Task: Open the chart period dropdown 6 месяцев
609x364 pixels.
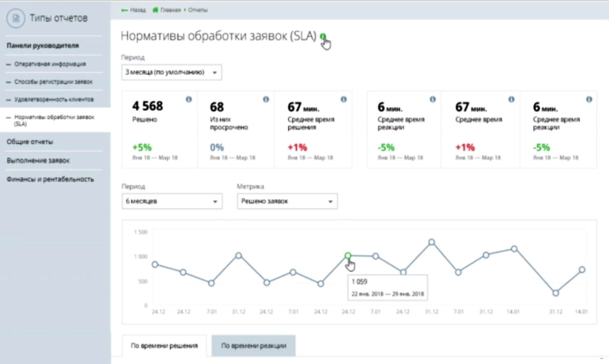Action: pos(172,202)
